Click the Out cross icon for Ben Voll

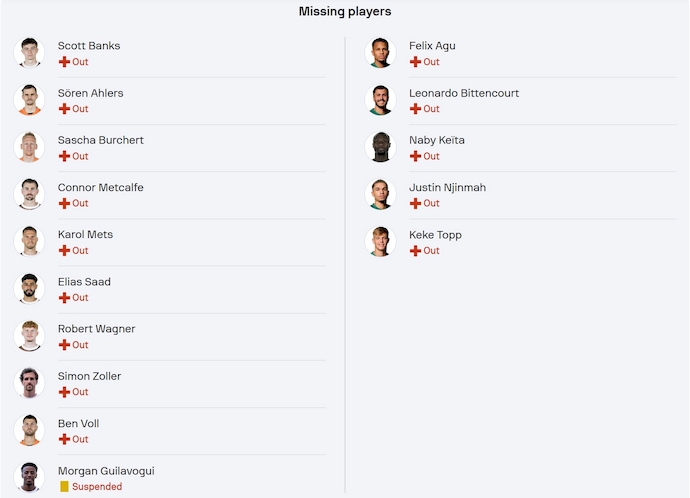point(64,439)
